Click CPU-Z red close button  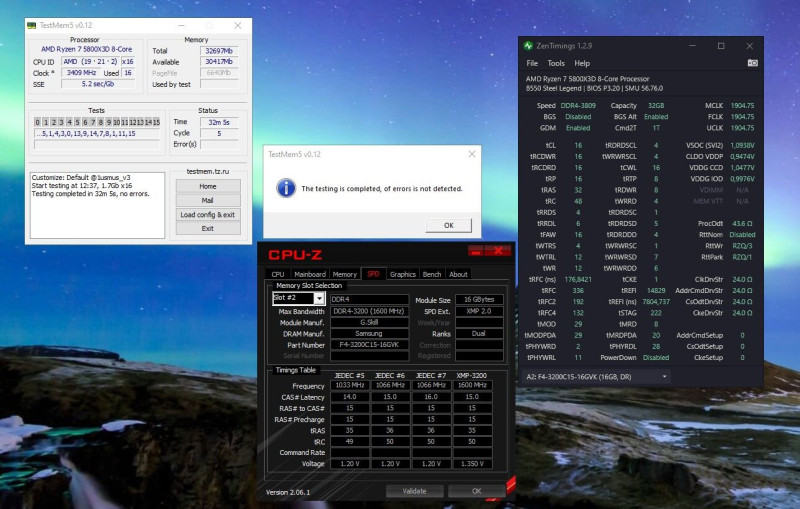498,250
